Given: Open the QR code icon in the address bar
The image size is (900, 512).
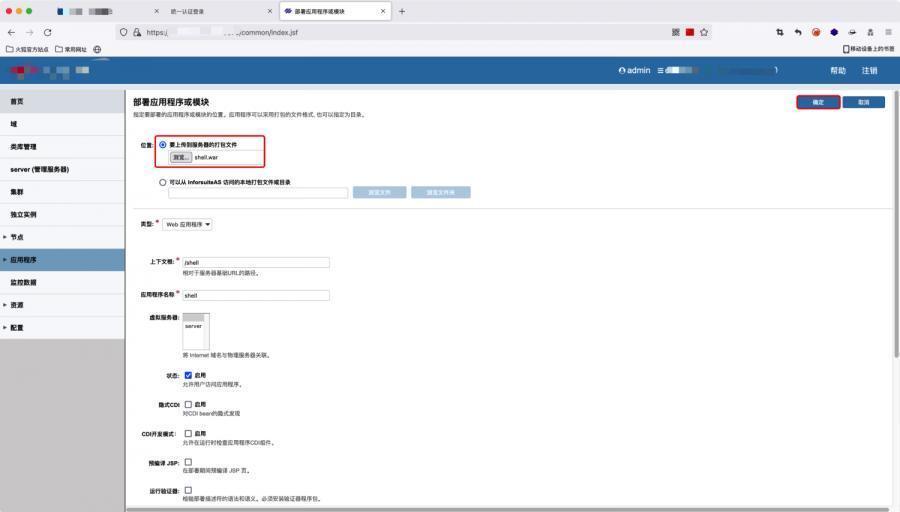Looking at the screenshot, I should 676,32.
